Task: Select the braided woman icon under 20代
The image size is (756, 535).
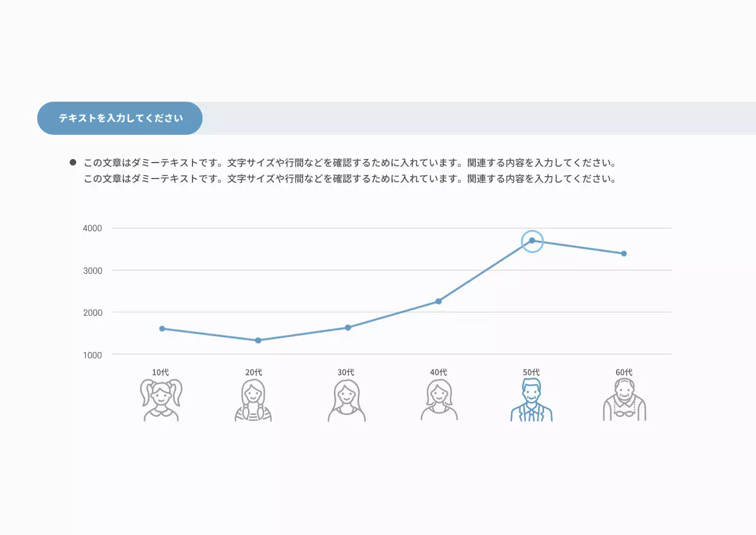Action: pos(253,400)
